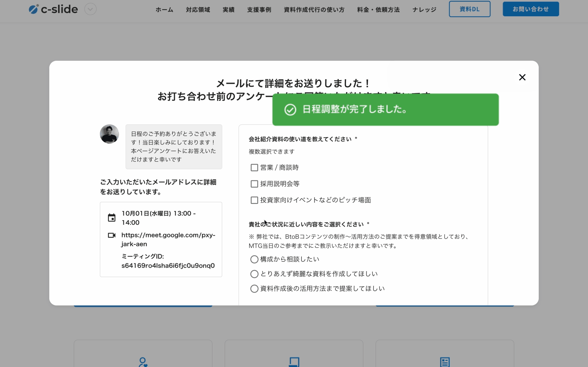Close the survey modal with X
This screenshot has width=588, height=367.
click(x=522, y=77)
